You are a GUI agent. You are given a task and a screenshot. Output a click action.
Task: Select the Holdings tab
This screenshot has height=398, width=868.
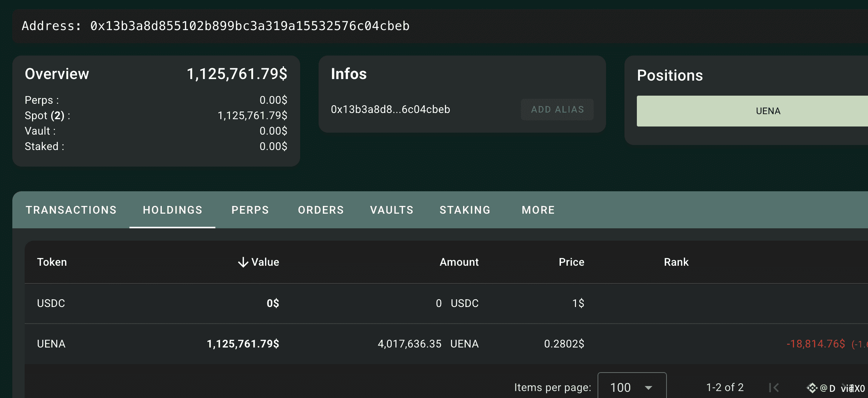coord(172,210)
